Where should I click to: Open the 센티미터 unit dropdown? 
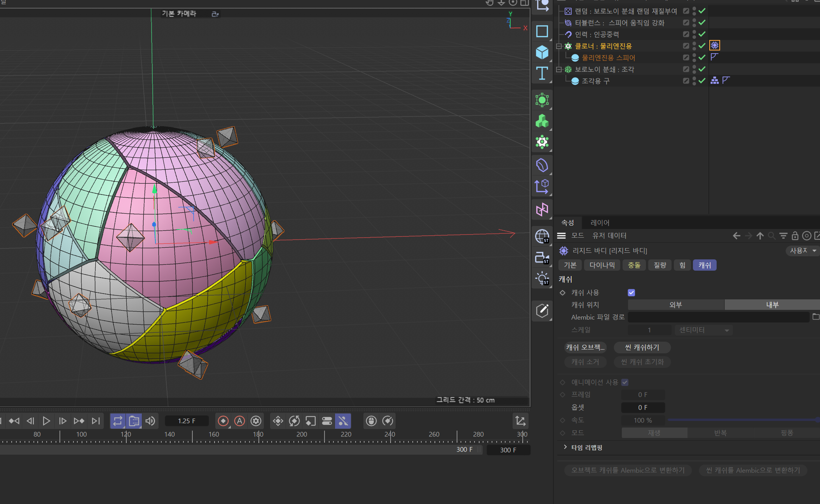coord(703,330)
